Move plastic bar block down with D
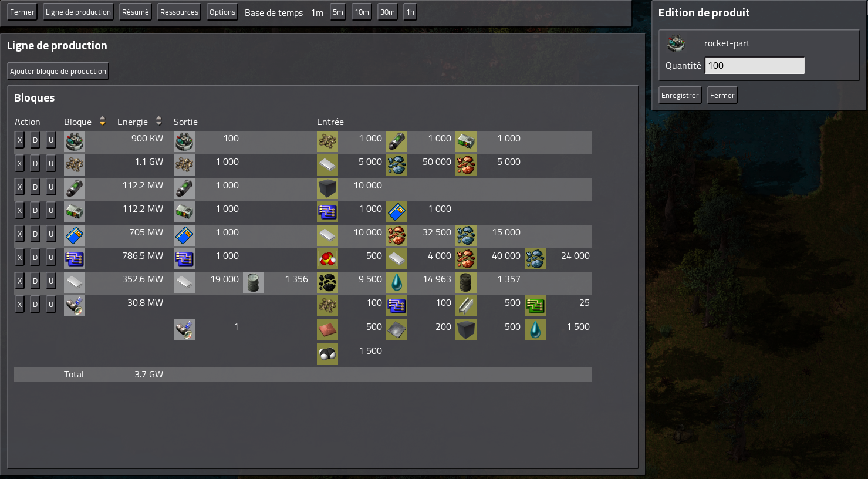Image resolution: width=868 pixels, height=479 pixels. (35, 281)
